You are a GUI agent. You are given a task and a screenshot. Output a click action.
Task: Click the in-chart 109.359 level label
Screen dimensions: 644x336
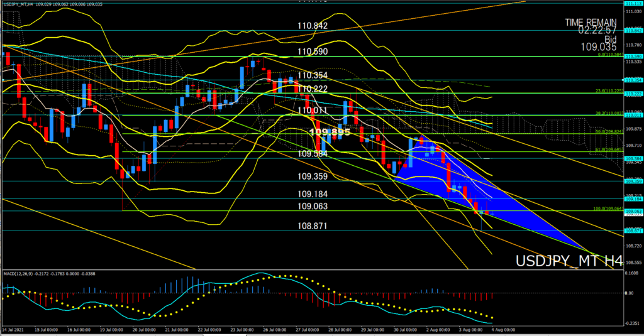click(x=313, y=176)
